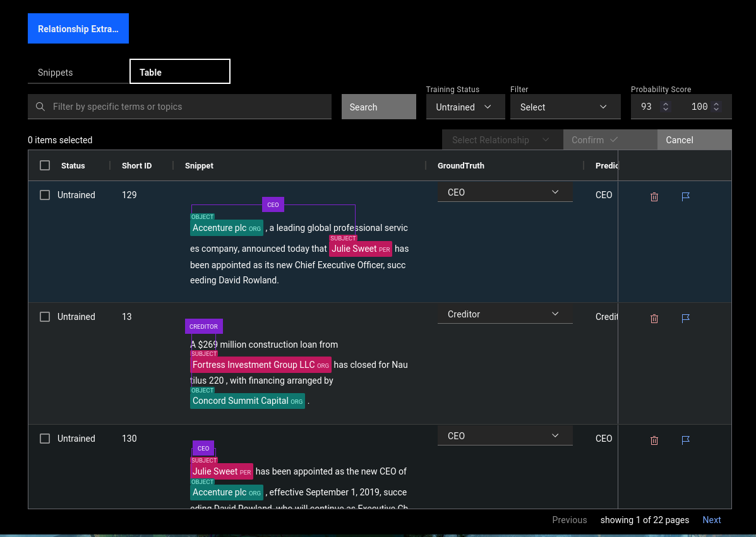756x537 pixels.
Task: Click the magnifier icon in filter field
Action: [40, 107]
